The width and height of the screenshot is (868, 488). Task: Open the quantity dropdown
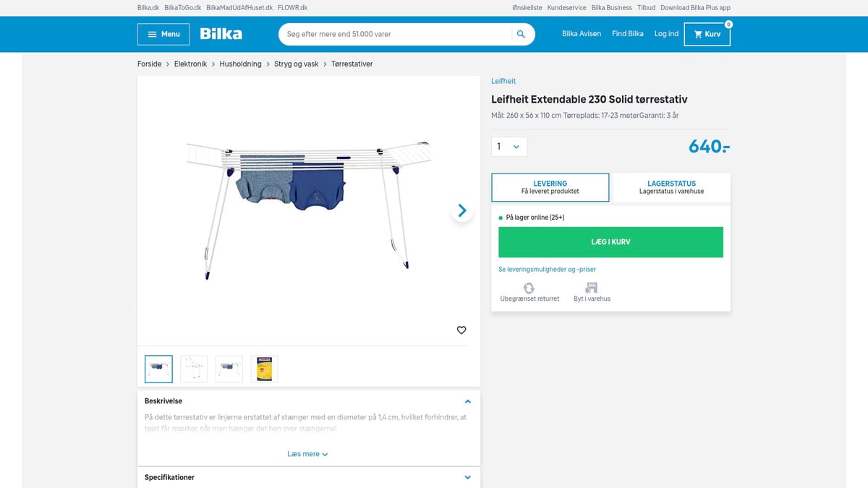[509, 147]
